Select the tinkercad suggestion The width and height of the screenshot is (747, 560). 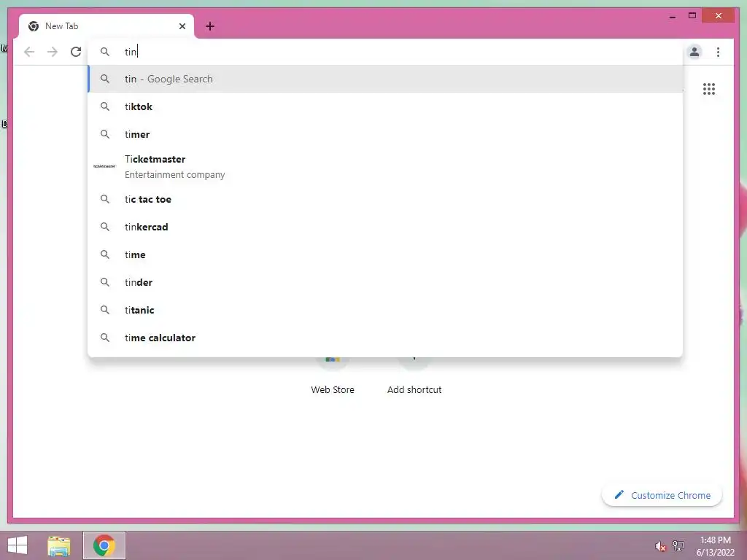tap(386, 227)
